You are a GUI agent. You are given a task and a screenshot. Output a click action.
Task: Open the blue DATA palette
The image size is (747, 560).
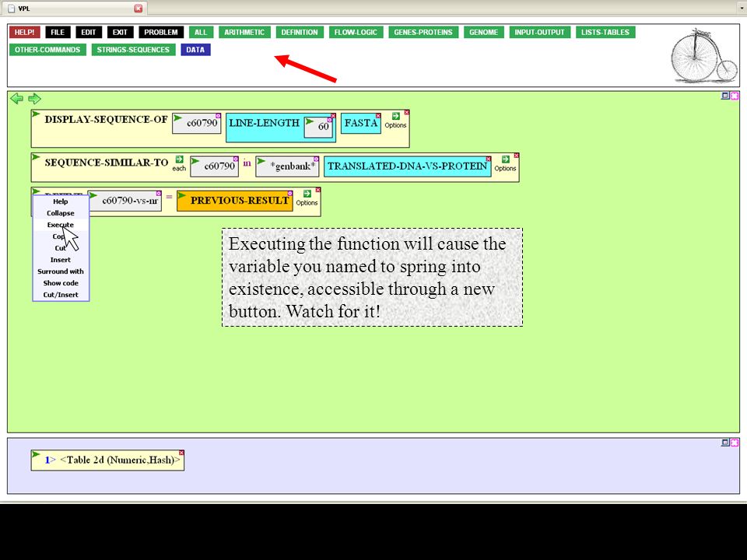(195, 50)
